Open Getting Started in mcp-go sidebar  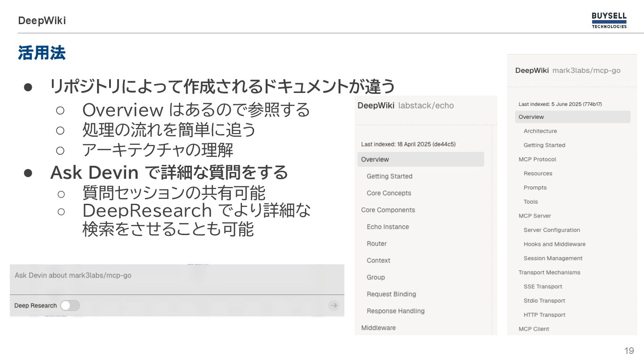(544, 145)
